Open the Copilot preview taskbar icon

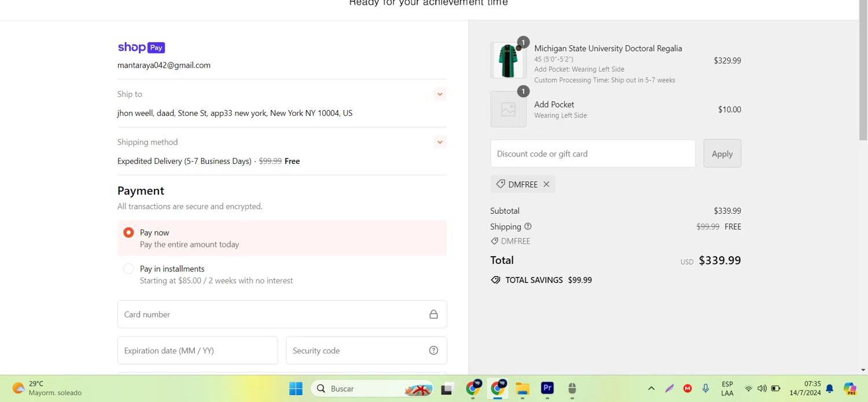(849, 389)
